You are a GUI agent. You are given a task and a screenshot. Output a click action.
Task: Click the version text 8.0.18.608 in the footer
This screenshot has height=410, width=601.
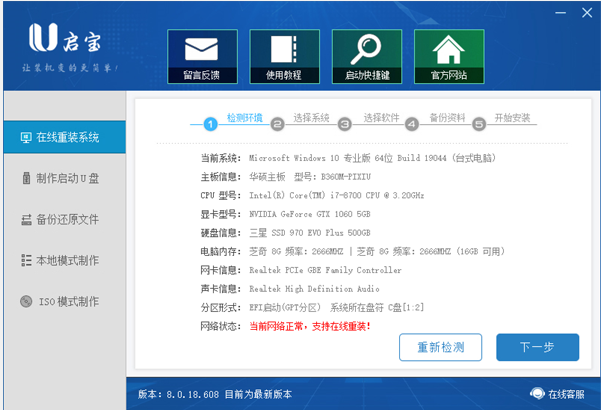(x=192, y=394)
